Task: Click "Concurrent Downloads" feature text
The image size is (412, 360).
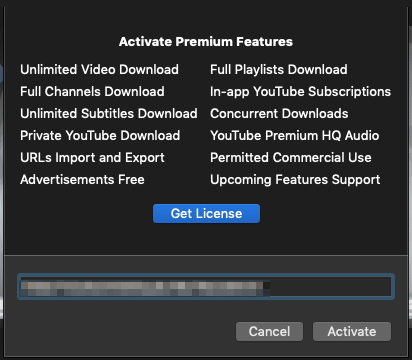Action: [279, 114]
